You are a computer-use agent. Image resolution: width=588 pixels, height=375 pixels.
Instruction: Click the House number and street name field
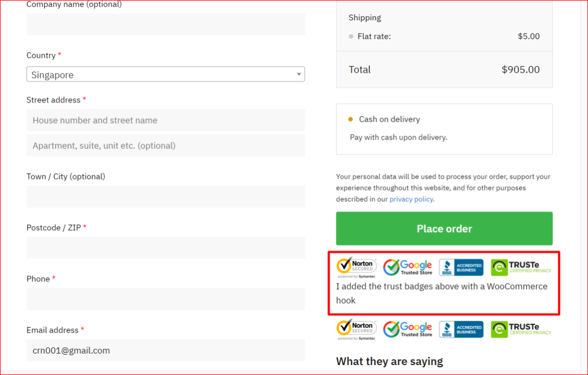(166, 120)
